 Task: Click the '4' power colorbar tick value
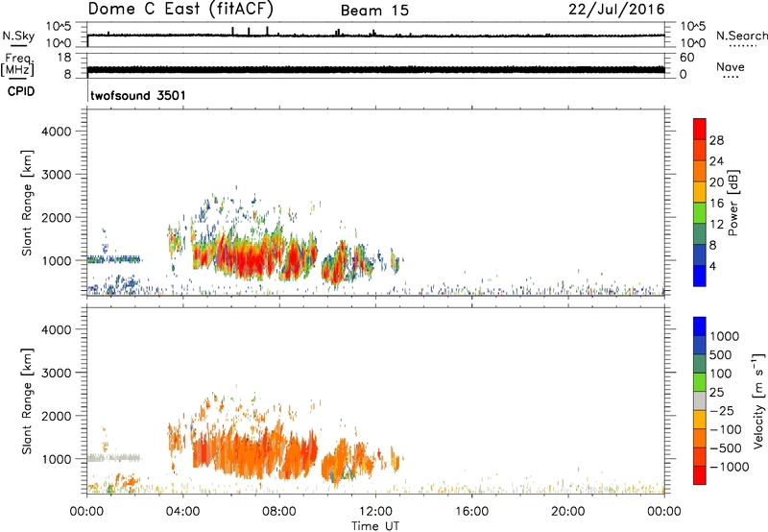(x=712, y=267)
